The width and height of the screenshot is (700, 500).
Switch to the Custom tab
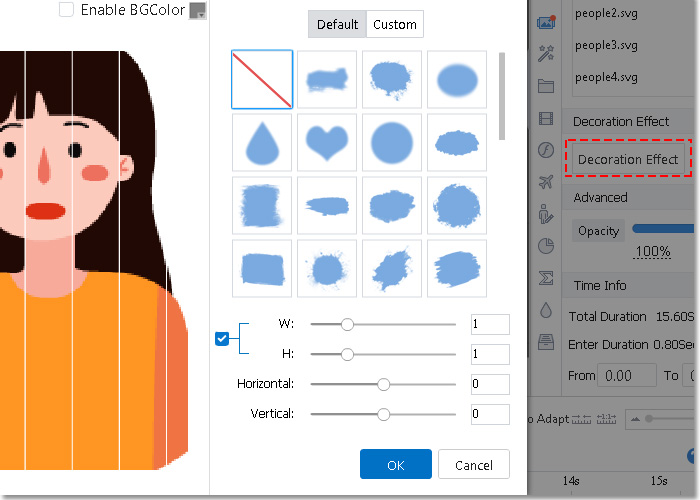pyautogui.click(x=395, y=25)
